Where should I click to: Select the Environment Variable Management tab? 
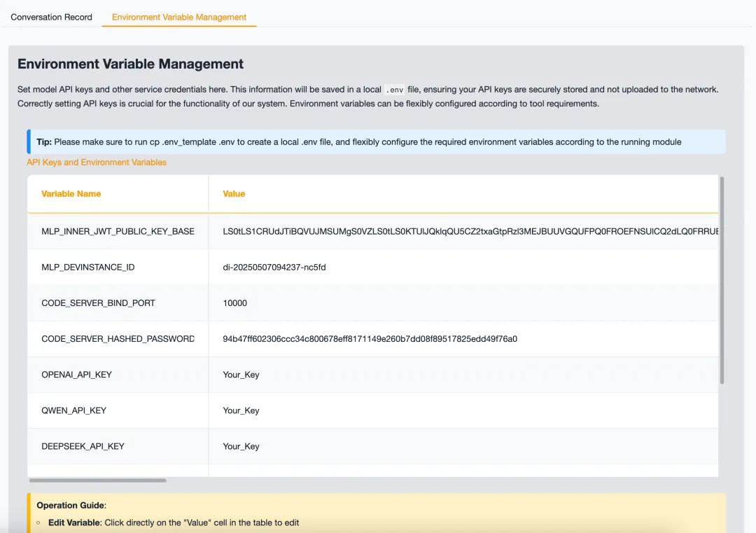(x=179, y=17)
